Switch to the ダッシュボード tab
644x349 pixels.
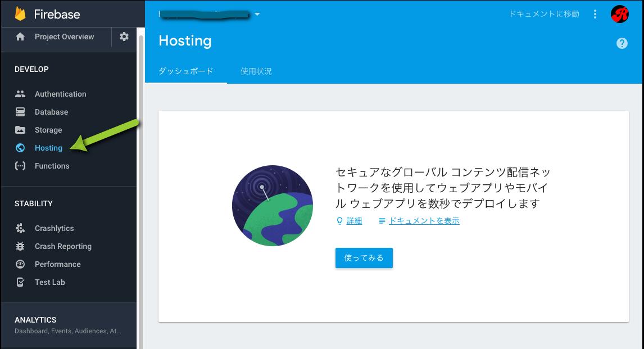[x=186, y=71]
